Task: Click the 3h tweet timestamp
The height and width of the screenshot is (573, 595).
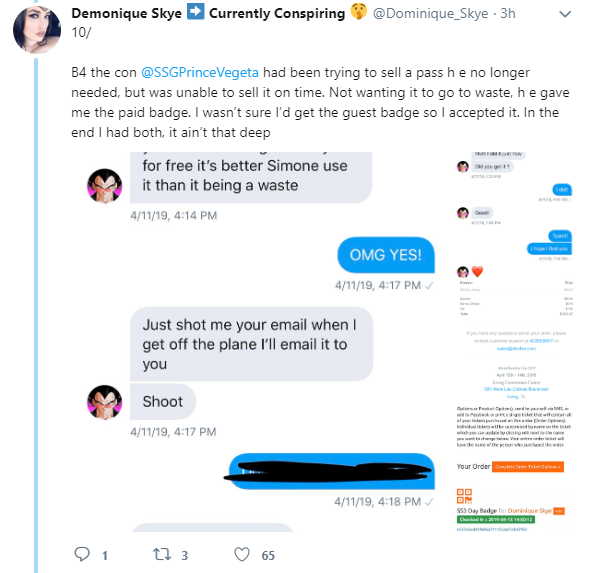Action: [508, 13]
